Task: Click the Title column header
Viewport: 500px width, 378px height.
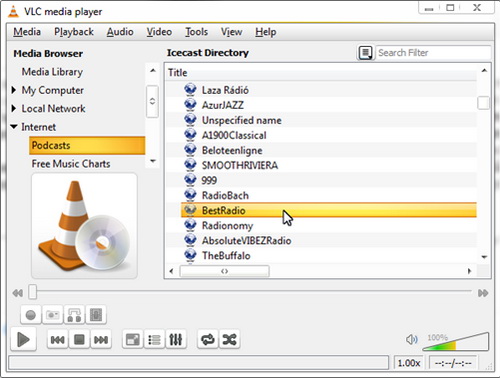Action: (322, 73)
